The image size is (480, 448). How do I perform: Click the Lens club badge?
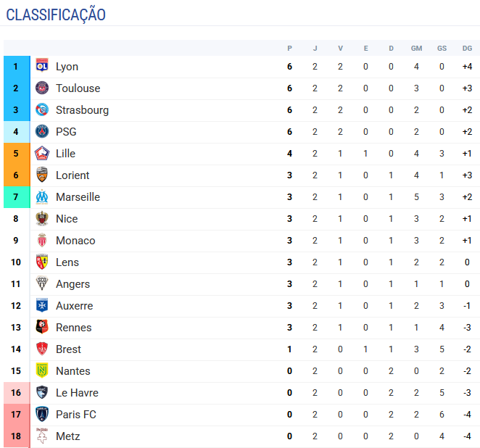pos(42,262)
